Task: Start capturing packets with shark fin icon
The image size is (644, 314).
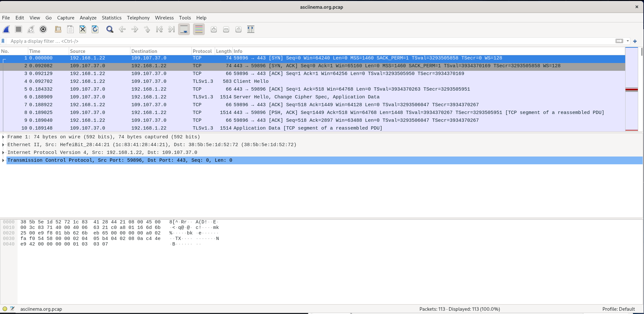Action: click(x=6, y=30)
